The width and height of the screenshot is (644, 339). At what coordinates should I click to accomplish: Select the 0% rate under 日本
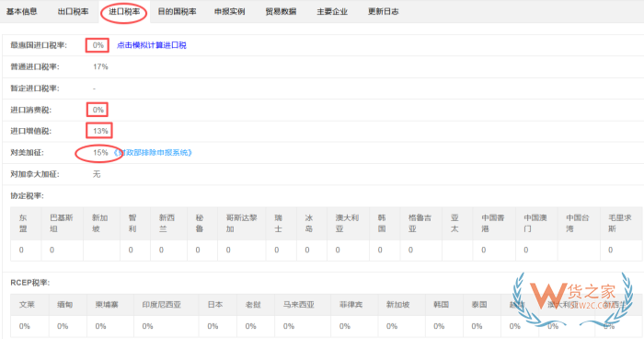213,326
